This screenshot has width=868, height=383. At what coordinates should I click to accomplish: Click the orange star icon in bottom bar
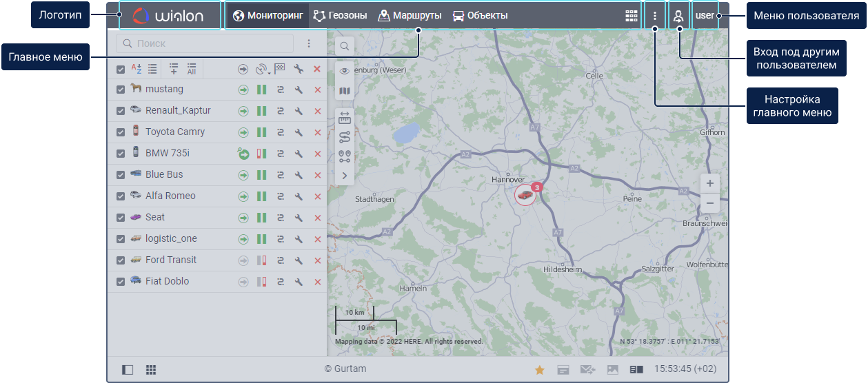tap(539, 370)
